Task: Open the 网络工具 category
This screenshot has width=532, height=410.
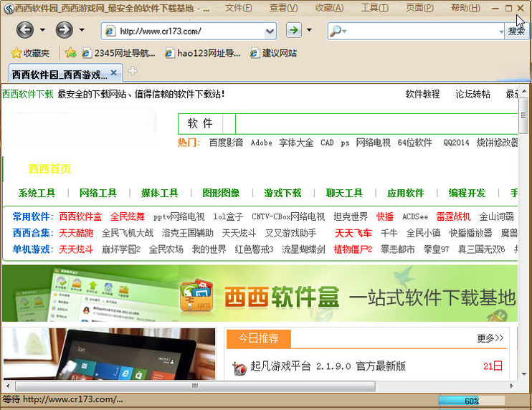Action: point(98,193)
